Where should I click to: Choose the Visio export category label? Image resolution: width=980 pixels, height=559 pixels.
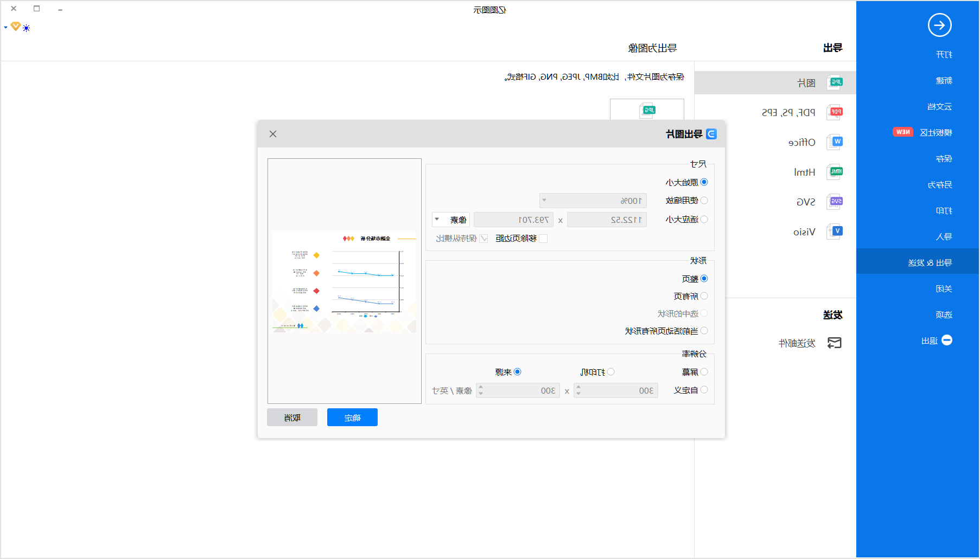click(x=804, y=232)
